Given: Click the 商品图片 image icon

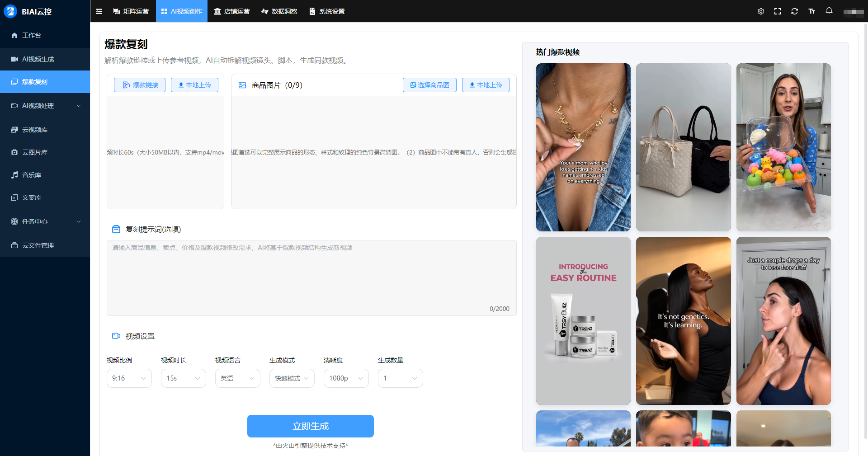Looking at the screenshot, I should pyautogui.click(x=242, y=85).
